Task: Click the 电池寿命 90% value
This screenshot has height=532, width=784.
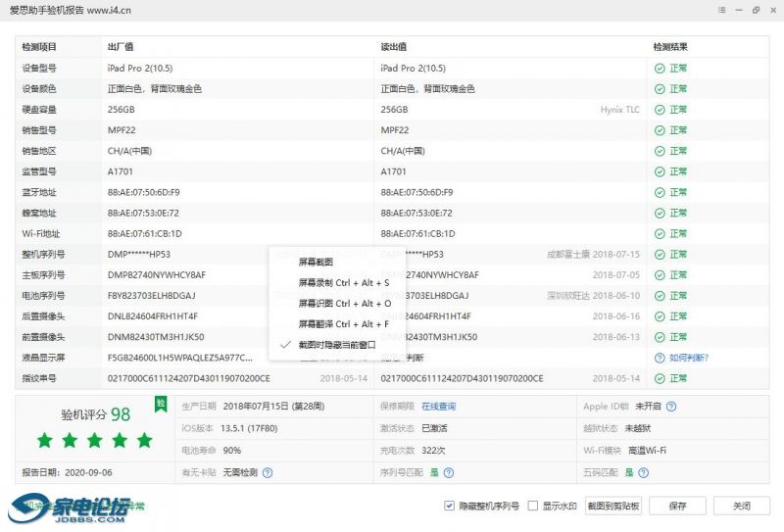Action: (232, 451)
